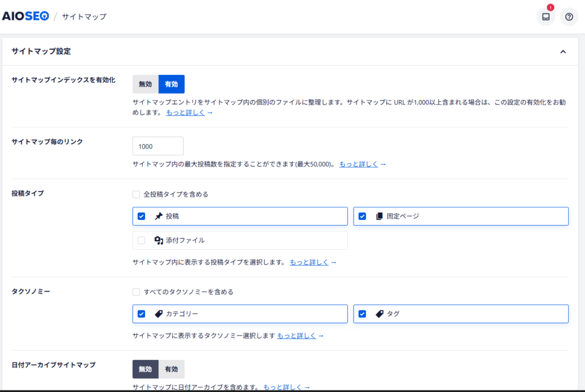Click the tag icon beside カテゴリー

click(x=158, y=314)
